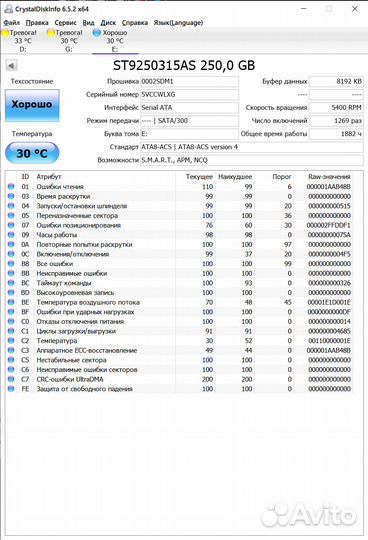
Task: Open the Правка menu
Action: 37,23
